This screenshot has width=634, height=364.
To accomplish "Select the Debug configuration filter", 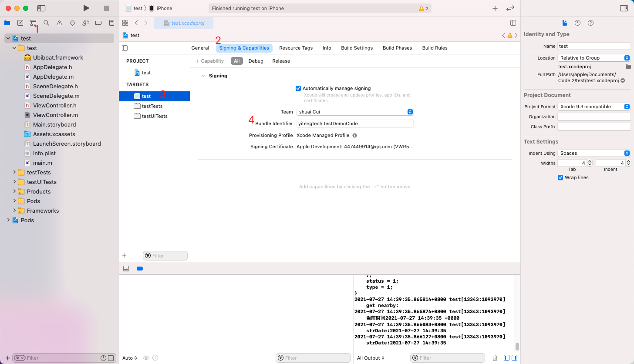I will (x=256, y=61).
